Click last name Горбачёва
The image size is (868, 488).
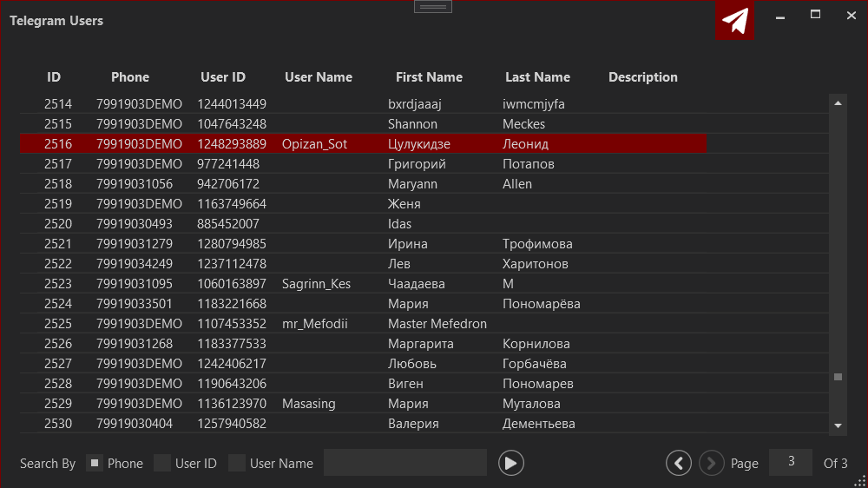534,363
